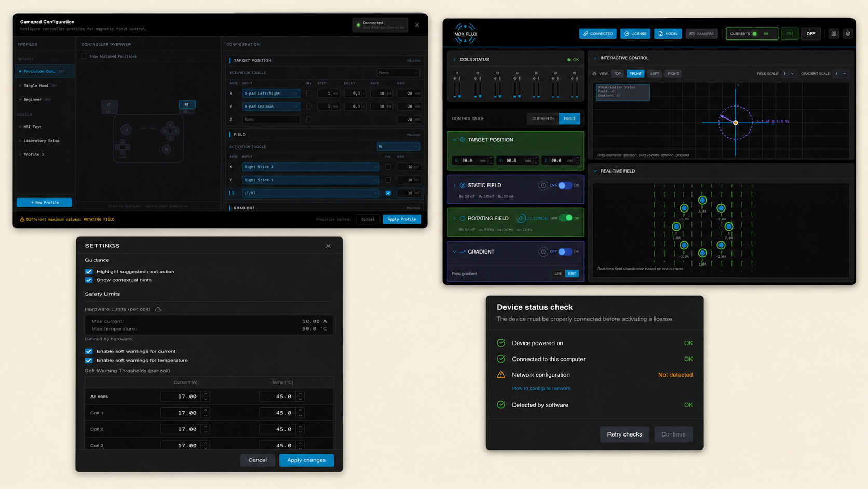Click the Rotating Field circular arrow icon
This screenshot has width=868, height=489.
coord(463,218)
